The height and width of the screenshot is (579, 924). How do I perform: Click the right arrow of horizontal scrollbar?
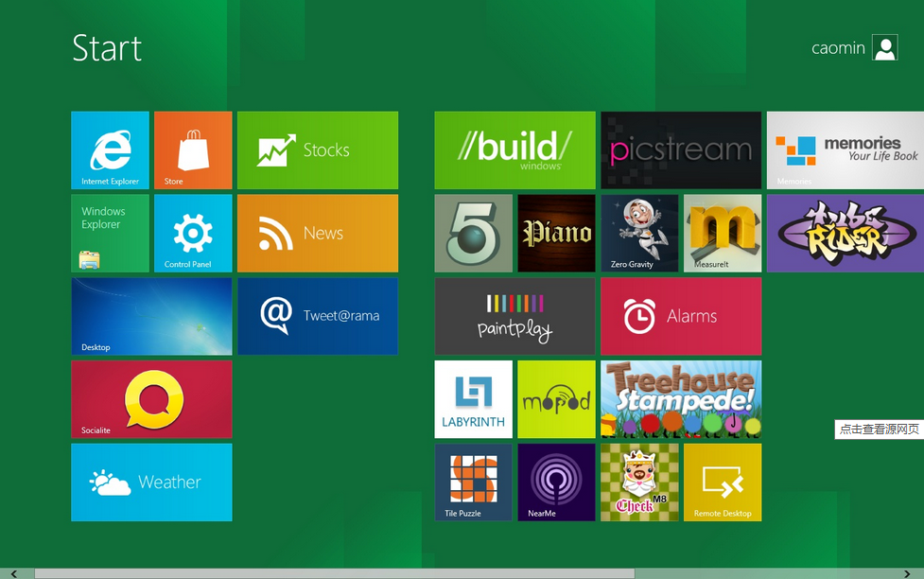tap(907, 573)
